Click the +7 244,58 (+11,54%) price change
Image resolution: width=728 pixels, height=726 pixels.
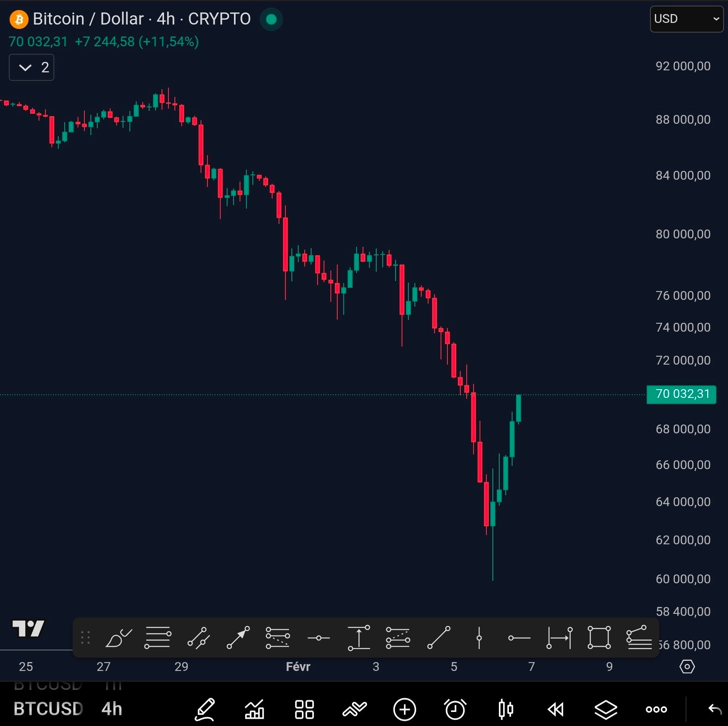(x=137, y=42)
